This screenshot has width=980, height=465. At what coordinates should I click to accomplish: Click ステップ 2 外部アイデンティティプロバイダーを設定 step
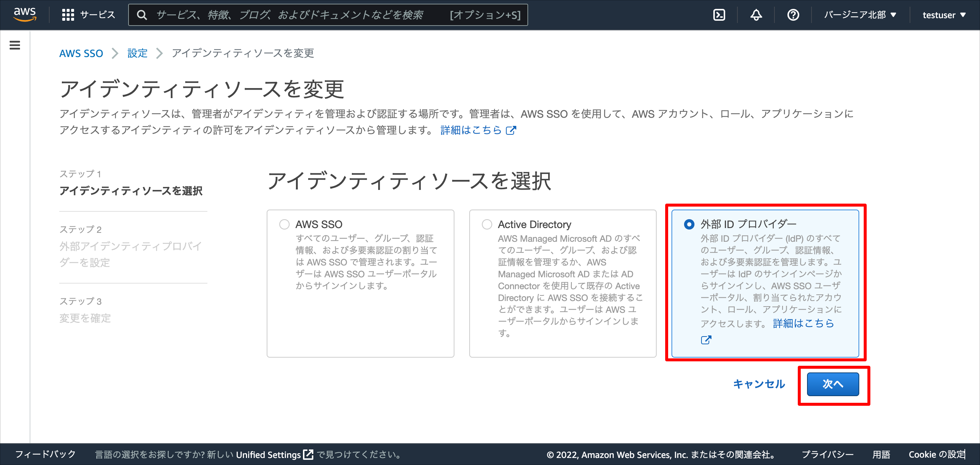131,246
